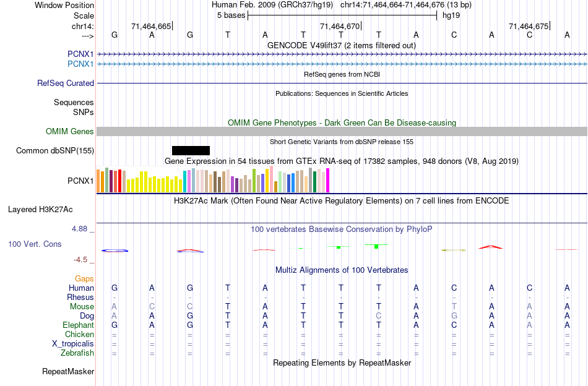588x386 pixels.
Task: Select the Rhesus species row label
Action: click(x=80, y=298)
